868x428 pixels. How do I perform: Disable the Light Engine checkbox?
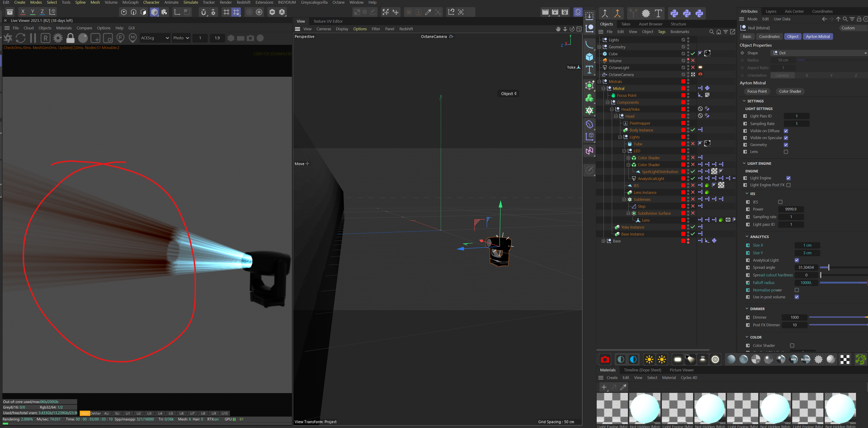click(x=789, y=178)
